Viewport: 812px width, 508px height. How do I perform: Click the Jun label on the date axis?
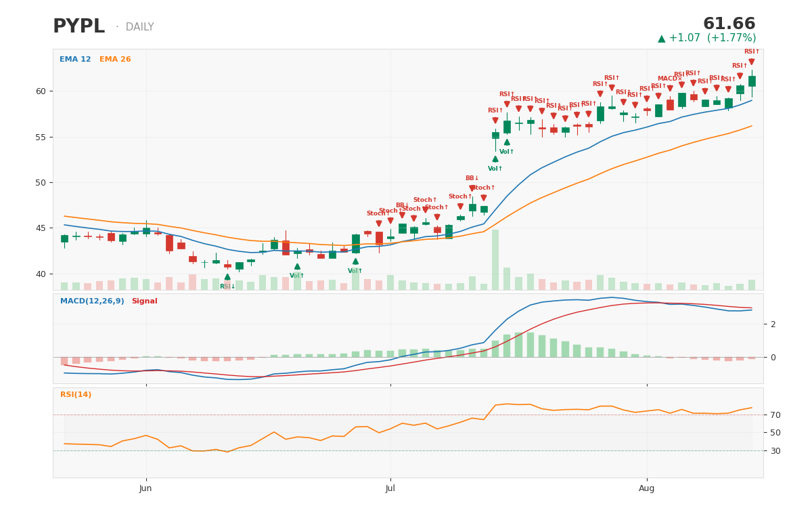pos(145,488)
